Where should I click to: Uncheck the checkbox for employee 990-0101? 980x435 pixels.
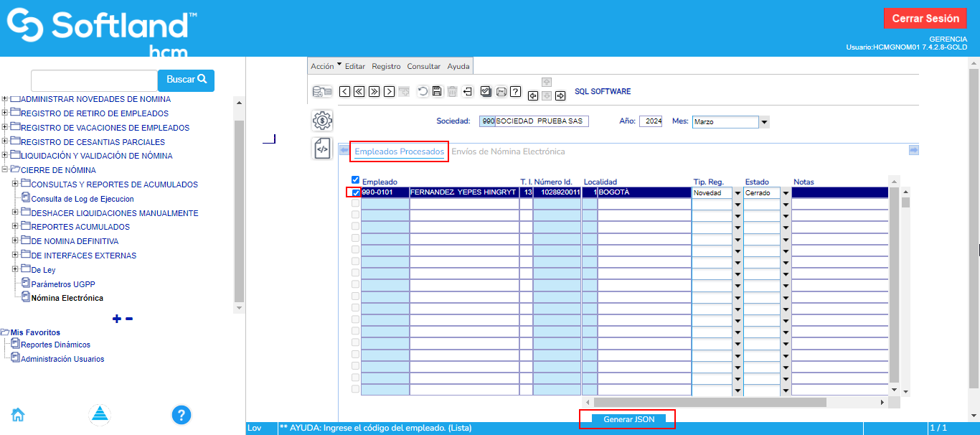click(356, 192)
